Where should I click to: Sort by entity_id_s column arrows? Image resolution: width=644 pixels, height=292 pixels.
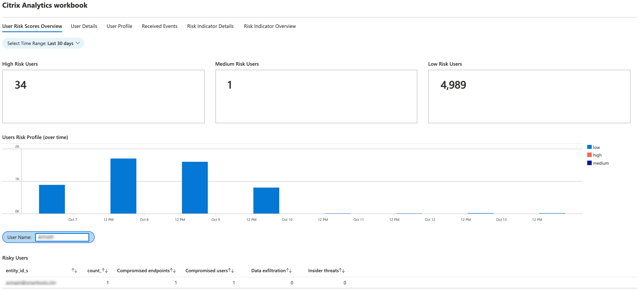tap(74, 271)
